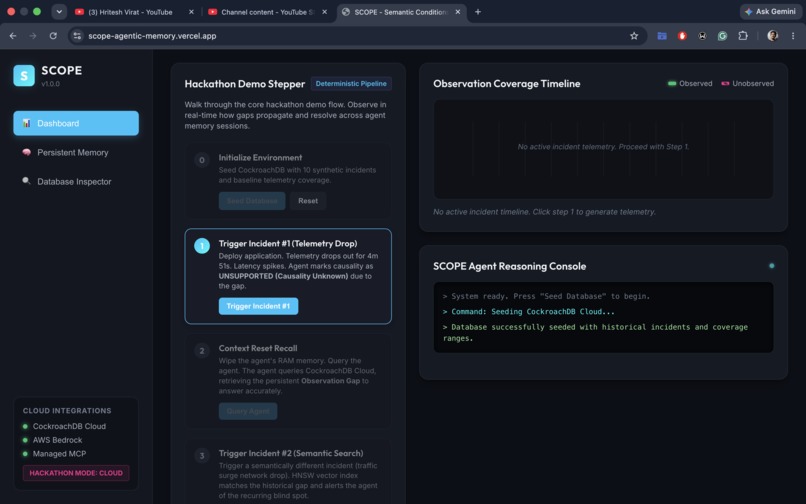Viewport: 806px width, 504px height.
Task: Click the reasoning console status dot
Action: 772,266
